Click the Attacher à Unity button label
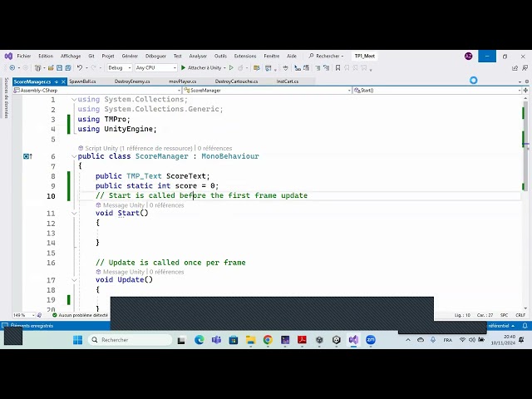 [204, 68]
